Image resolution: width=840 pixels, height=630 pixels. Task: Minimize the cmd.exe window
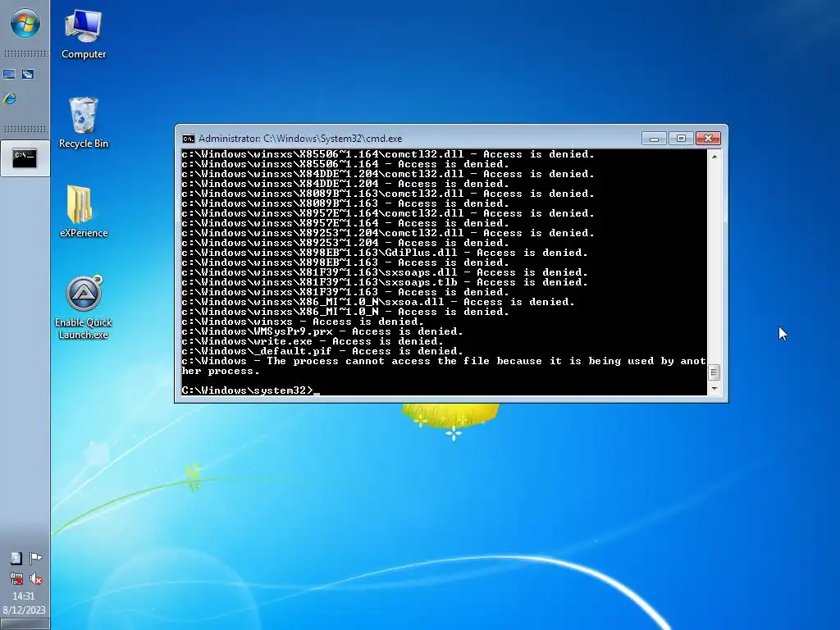tap(654, 139)
